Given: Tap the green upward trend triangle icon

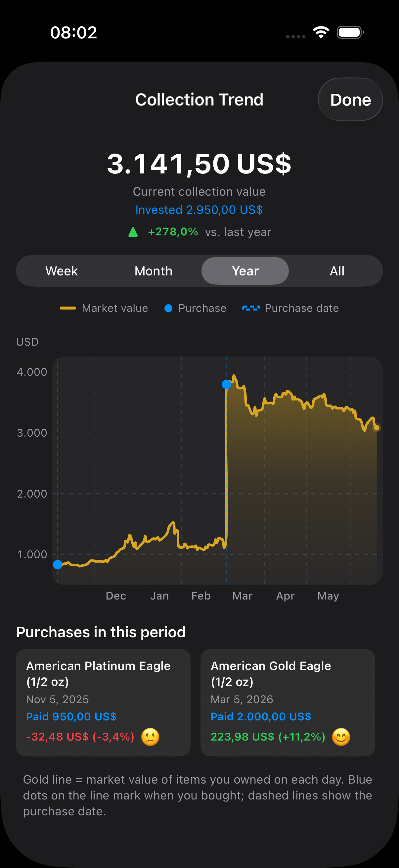Looking at the screenshot, I should 133,232.
